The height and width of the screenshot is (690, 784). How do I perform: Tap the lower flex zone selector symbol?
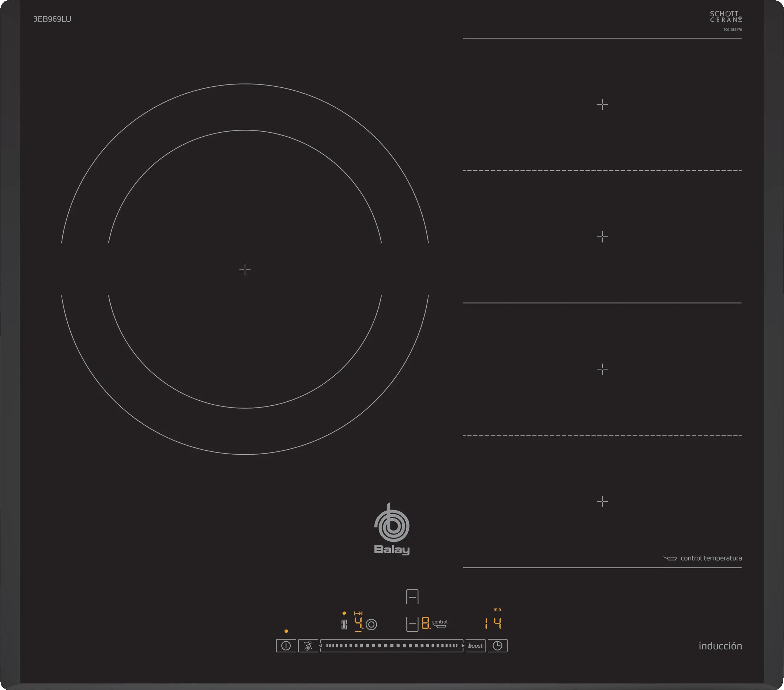tap(412, 624)
